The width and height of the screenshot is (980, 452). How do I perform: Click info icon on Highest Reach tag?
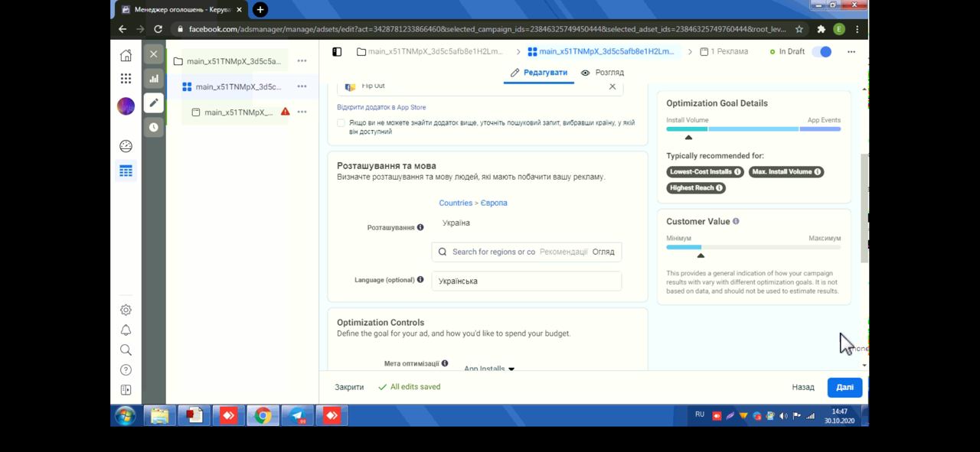tap(719, 188)
